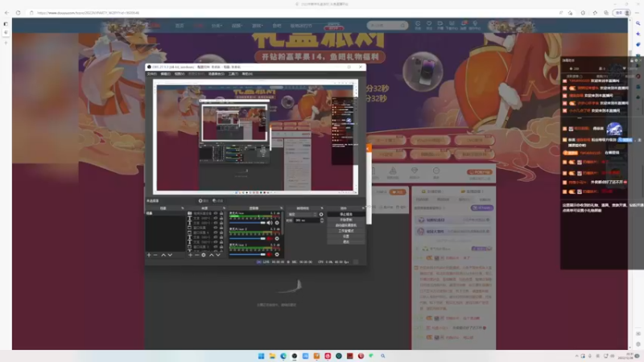Viewport: 644px width, 362px height.
Task: Open File Explorer from the taskbar
Action: pyautogui.click(x=272, y=356)
